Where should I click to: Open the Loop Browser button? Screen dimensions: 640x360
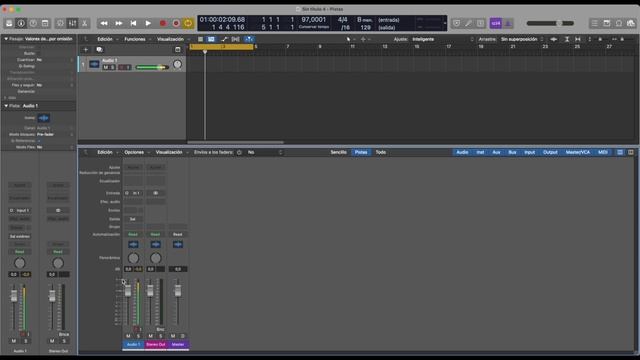[619, 23]
